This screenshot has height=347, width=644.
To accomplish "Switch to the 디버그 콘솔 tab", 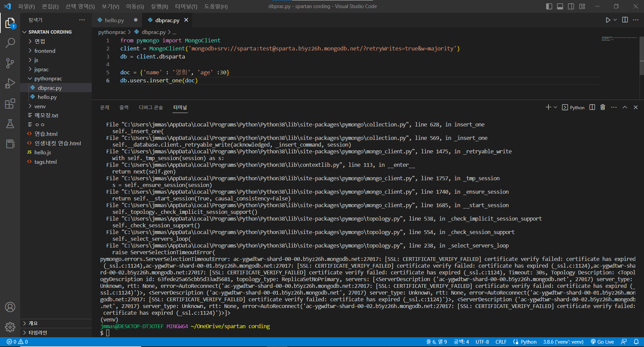I will (x=151, y=107).
